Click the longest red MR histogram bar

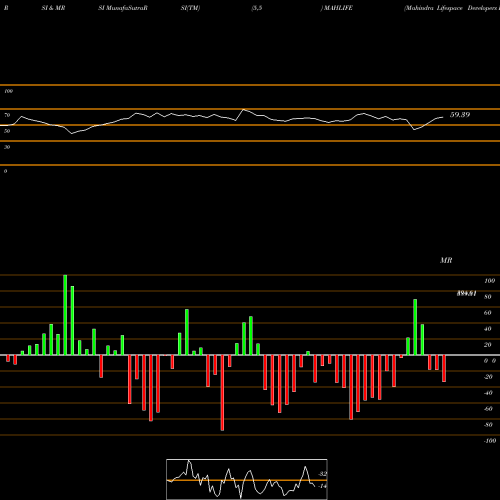tap(222, 393)
